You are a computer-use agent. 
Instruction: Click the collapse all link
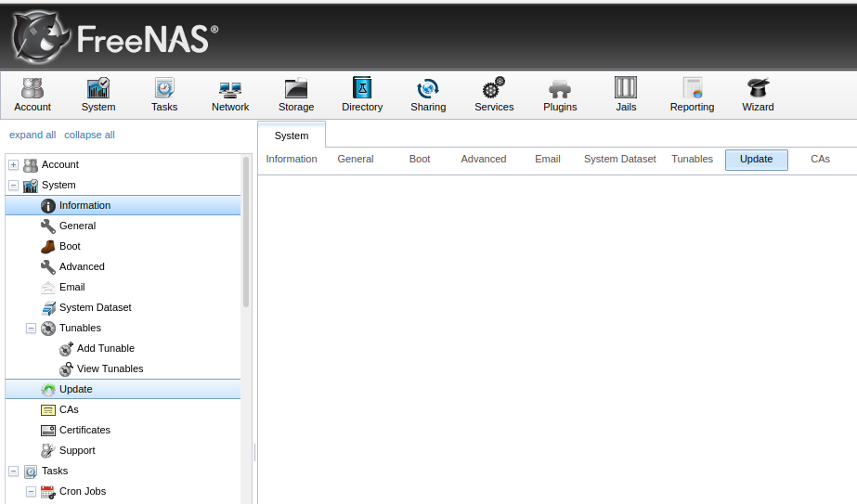coord(90,135)
